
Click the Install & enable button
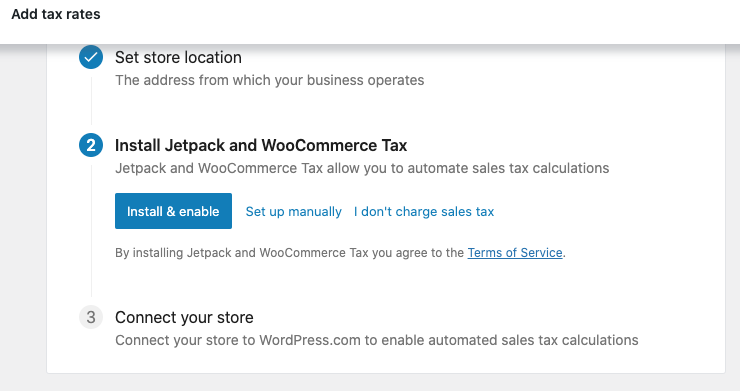tap(173, 211)
